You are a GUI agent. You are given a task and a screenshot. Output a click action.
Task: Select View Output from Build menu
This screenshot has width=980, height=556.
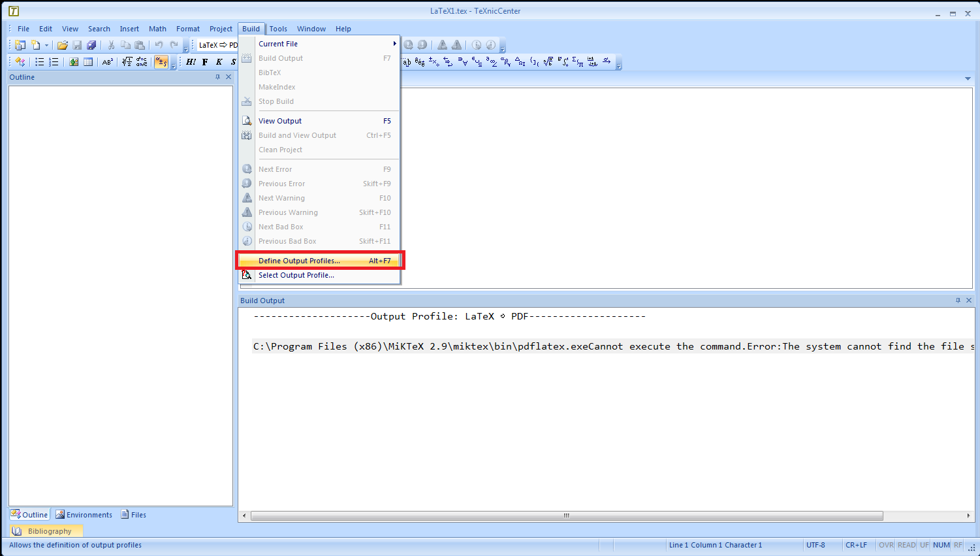(x=280, y=121)
